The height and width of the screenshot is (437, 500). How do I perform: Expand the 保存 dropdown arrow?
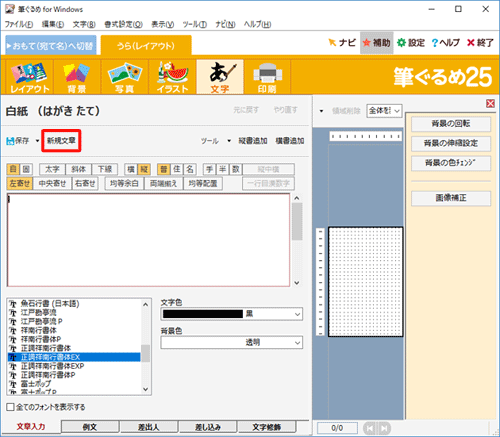coord(37,141)
